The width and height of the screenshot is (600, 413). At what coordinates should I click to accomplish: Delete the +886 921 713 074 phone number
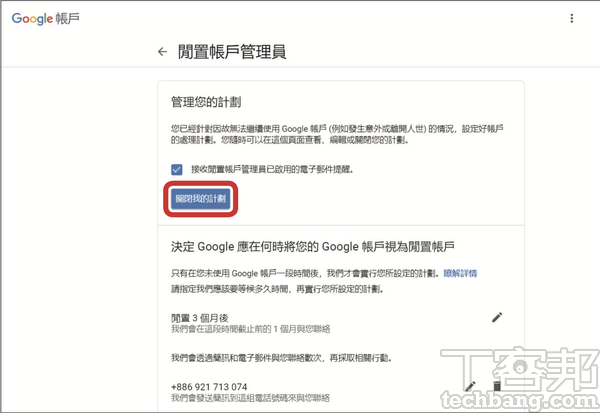(x=497, y=386)
